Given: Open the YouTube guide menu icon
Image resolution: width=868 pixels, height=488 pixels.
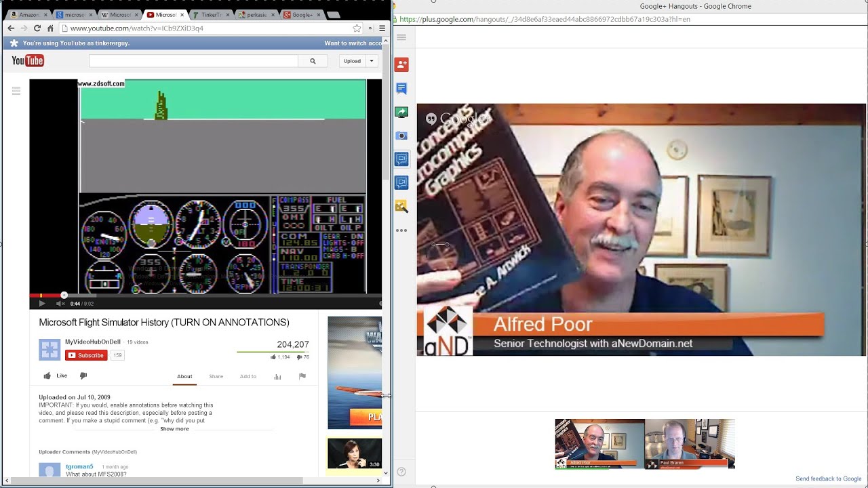Looking at the screenshot, I should click(x=16, y=91).
